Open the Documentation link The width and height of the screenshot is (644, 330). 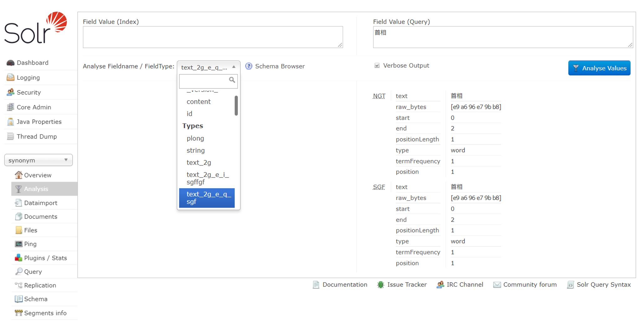345,285
